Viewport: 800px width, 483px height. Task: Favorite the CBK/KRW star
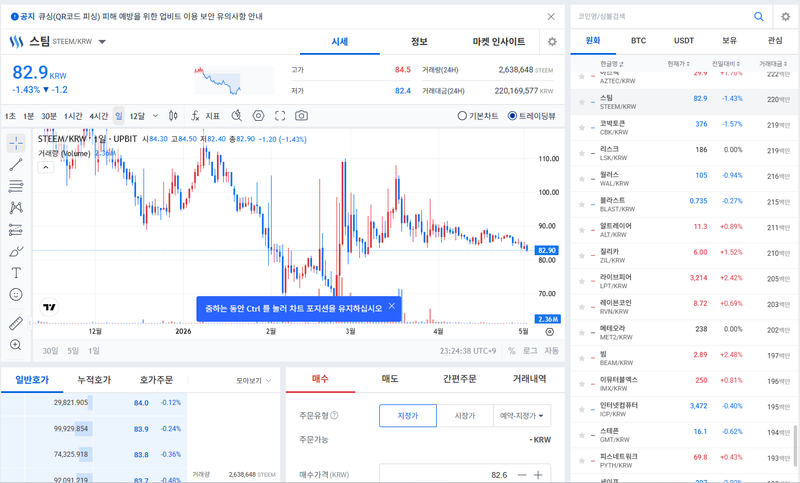click(582, 128)
